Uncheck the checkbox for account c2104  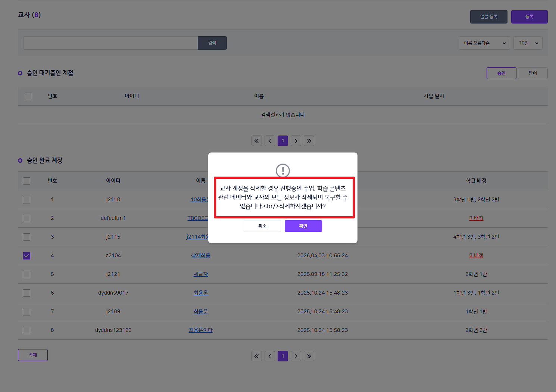click(26, 256)
